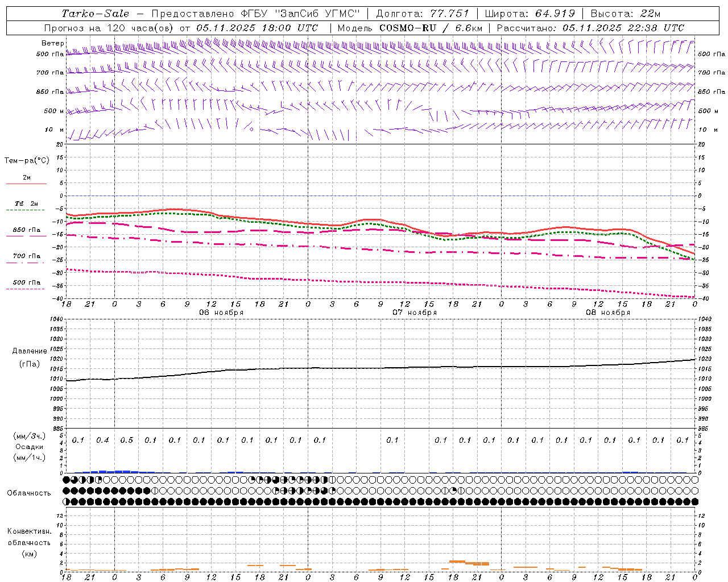Select the text Предоставлено ФГБУ "ЗапСиб УГМС"
Screen dimensions: 728x582
[x=255, y=14]
